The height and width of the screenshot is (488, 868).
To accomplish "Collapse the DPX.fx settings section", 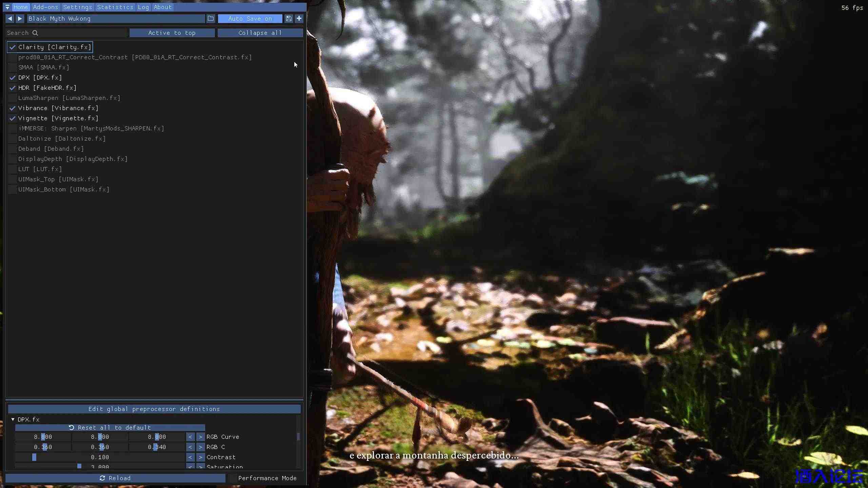I will (x=13, y=420).
